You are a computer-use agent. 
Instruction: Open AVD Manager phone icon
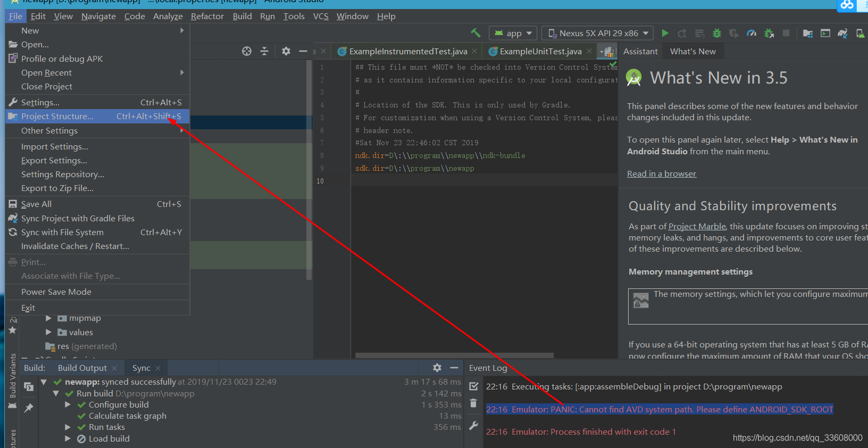click(x=860, y=34)
